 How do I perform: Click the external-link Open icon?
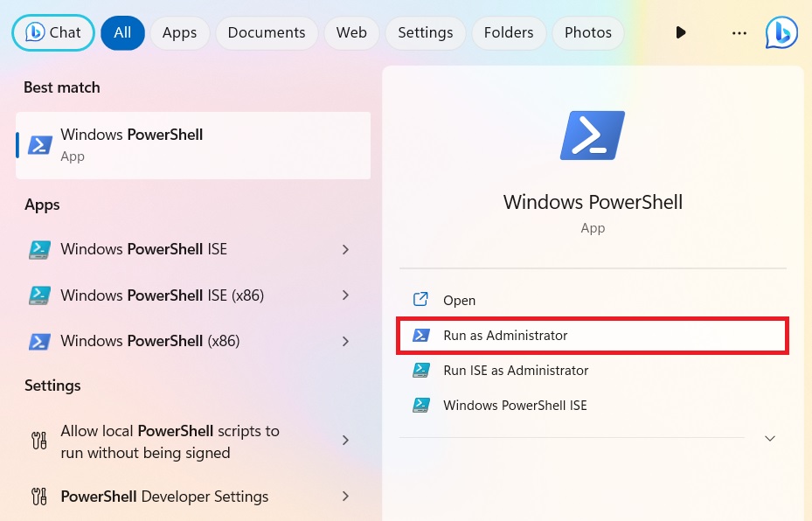pos(421,299)
